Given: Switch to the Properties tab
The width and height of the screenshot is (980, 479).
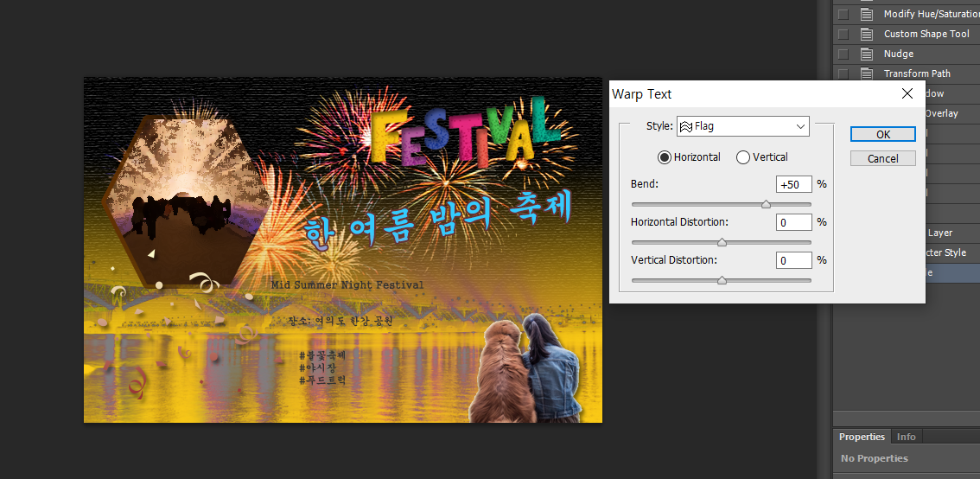Looking at the screenshot, I should 862,437.
